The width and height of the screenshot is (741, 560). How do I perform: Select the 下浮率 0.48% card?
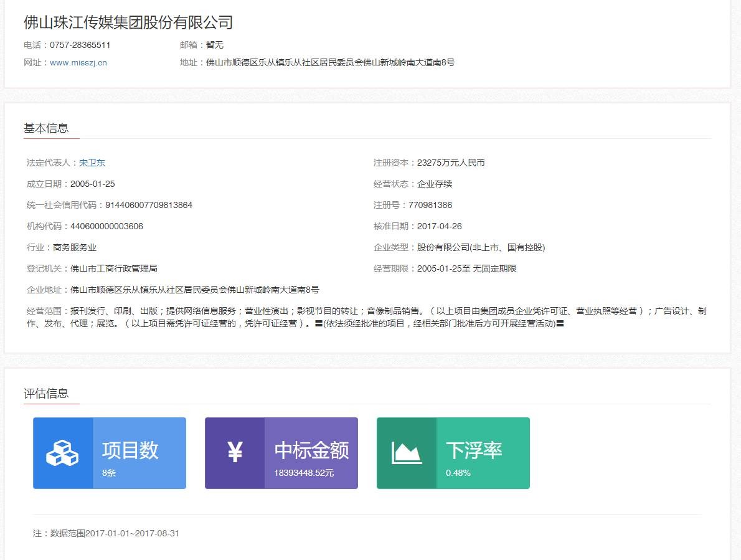(453, 453)
